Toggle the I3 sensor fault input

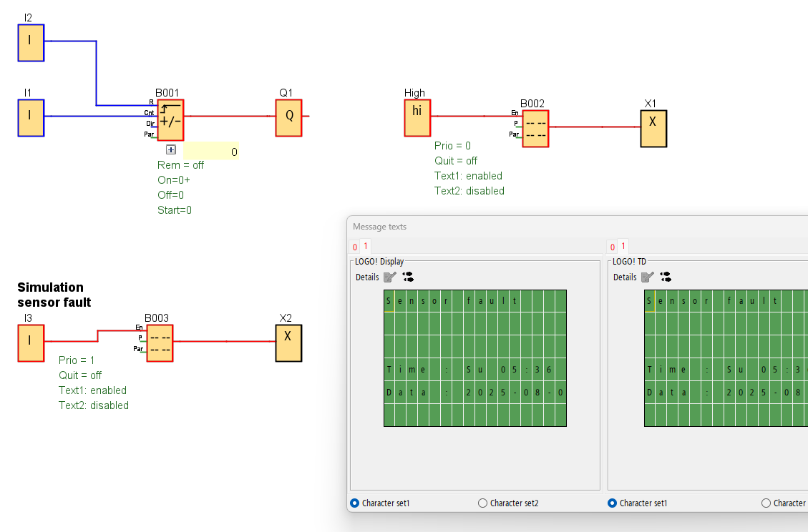31,343
